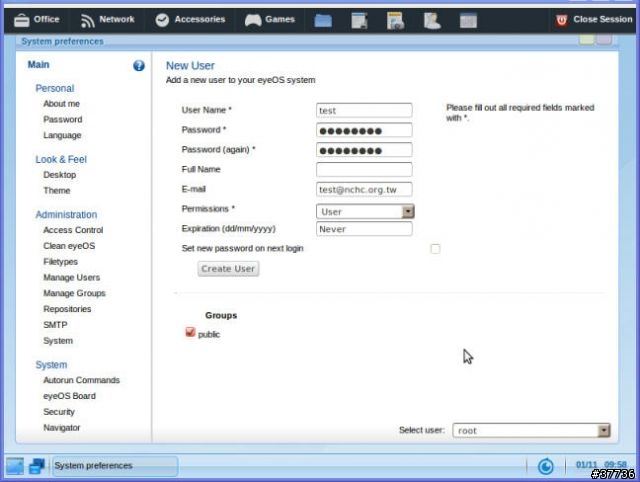The width and height of the screenshot is (640, 482).
Task: Open the Office menu
Action: pos(37,19)
